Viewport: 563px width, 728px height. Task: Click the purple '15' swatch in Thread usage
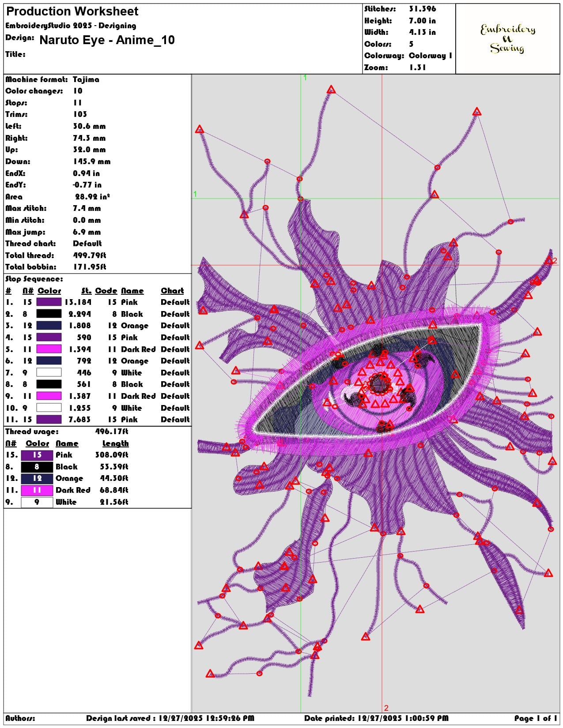pyautogui.click(x=37, y=455)
